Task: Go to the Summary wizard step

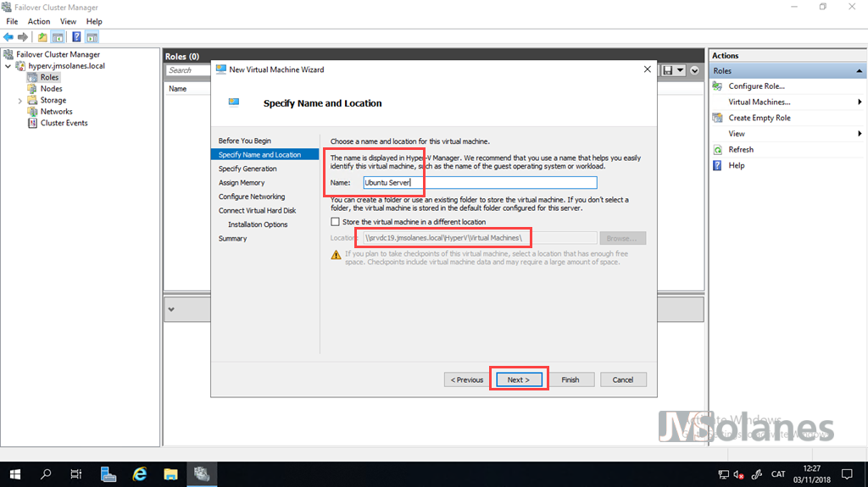Action: [232, 239]
